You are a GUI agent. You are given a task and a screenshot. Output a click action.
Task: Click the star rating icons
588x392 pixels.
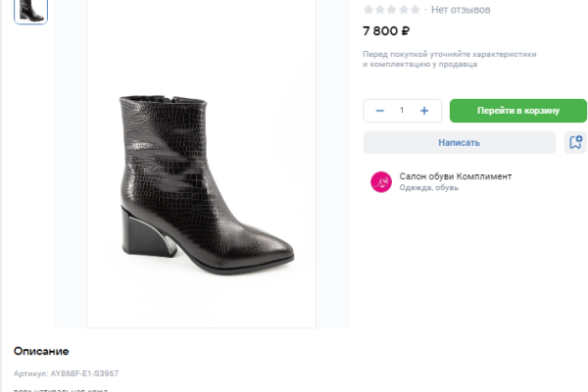pyautogui.click(x=392, y=10)
